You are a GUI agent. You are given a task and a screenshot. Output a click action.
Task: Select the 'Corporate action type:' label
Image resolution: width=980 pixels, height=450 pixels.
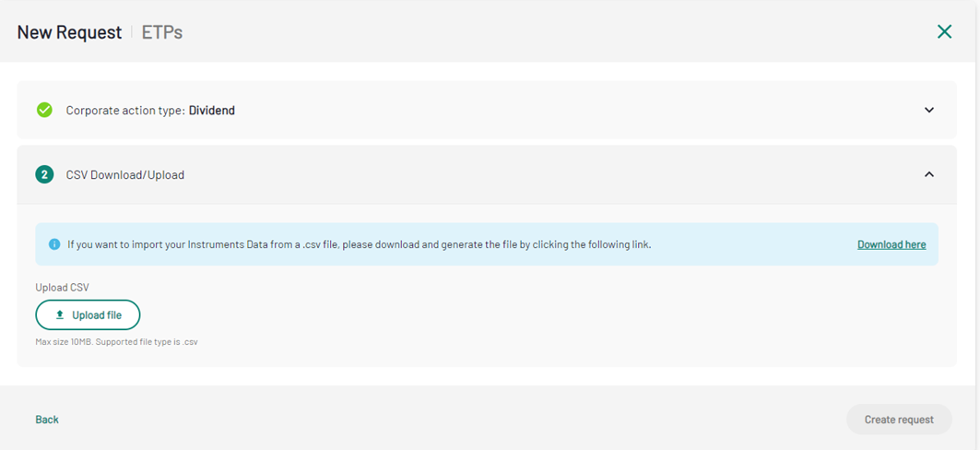pyautogui.click(x=125, y=111)
